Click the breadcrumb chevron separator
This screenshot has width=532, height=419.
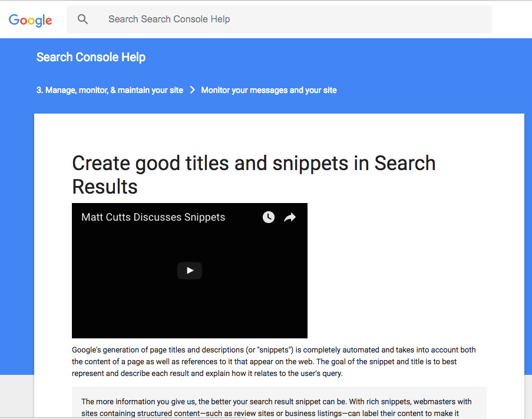[x=193, y=90]
